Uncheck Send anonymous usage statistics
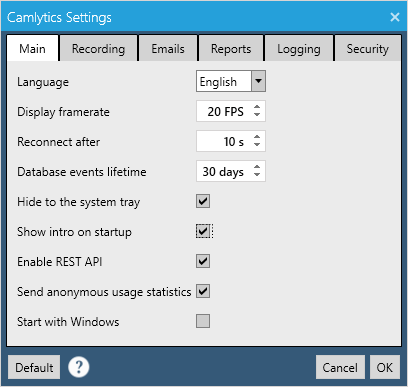The image size is (408, 387). (x=203, y=291)
